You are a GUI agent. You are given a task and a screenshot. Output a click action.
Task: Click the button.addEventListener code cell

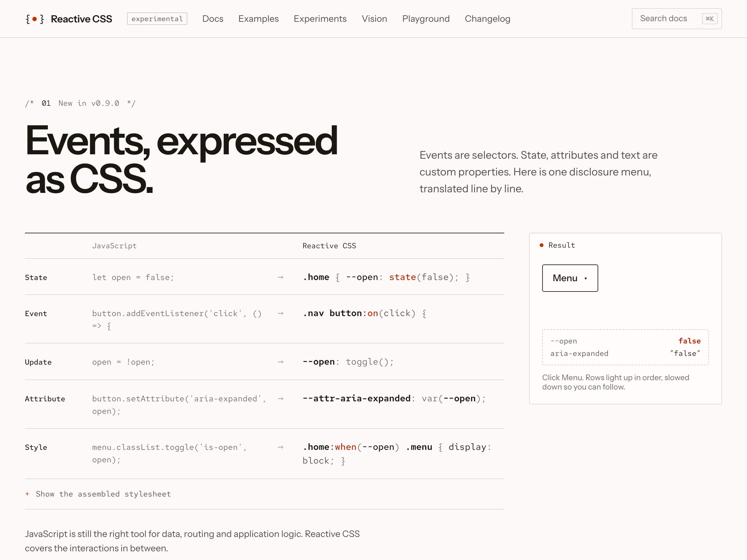tap(177, 319)
